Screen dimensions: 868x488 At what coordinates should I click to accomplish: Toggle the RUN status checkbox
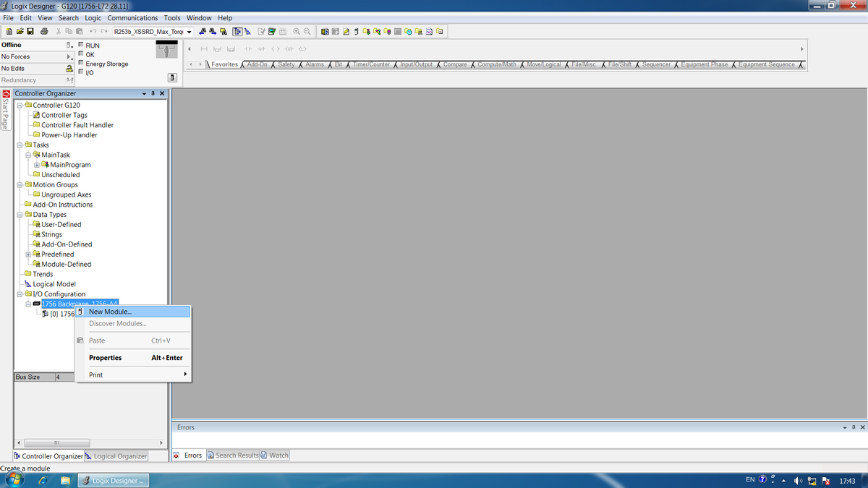[81, 46]
